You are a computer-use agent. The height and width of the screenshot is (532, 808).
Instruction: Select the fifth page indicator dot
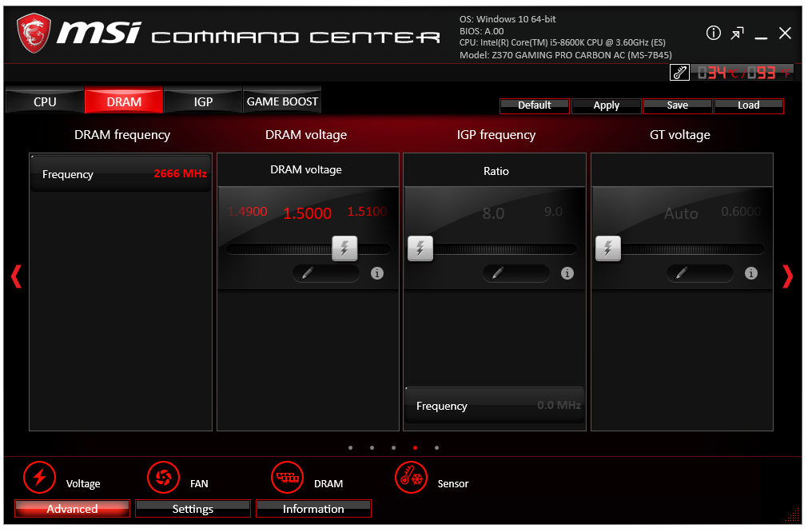pos(437,447)
